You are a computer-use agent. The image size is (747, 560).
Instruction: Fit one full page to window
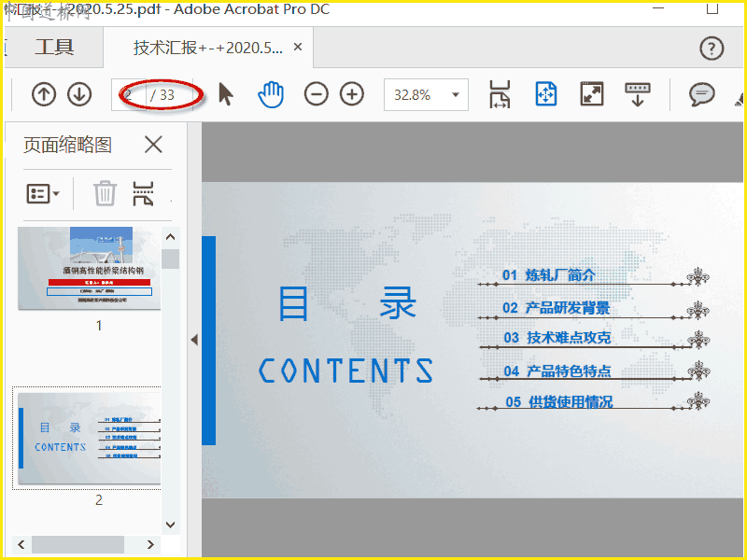click(546, 94)
